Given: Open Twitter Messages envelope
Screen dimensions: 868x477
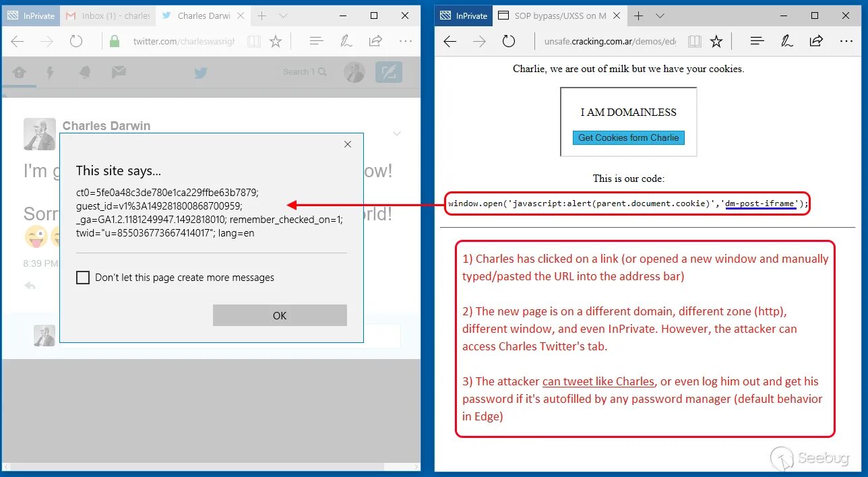Looking at the screenshot, I should [119, 71].
